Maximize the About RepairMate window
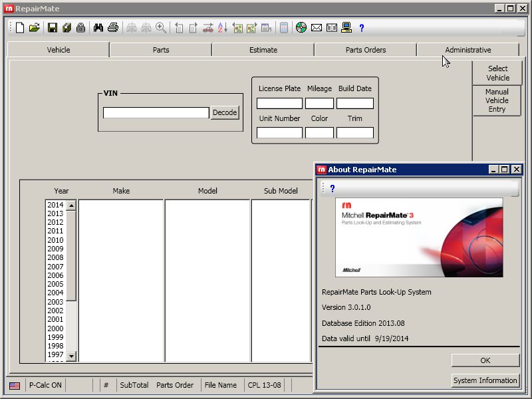This screenshot has width=532, height=399. 505,170
